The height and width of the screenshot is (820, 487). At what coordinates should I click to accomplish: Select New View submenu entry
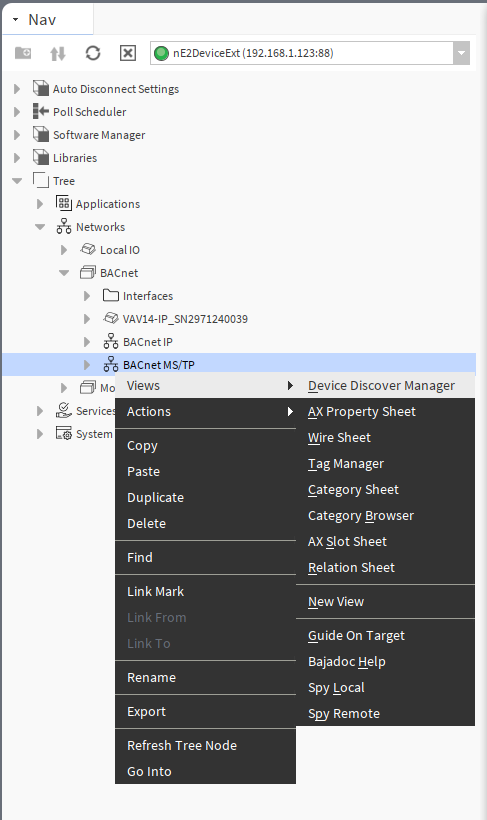pyautogui.click(x=386, y=601)
